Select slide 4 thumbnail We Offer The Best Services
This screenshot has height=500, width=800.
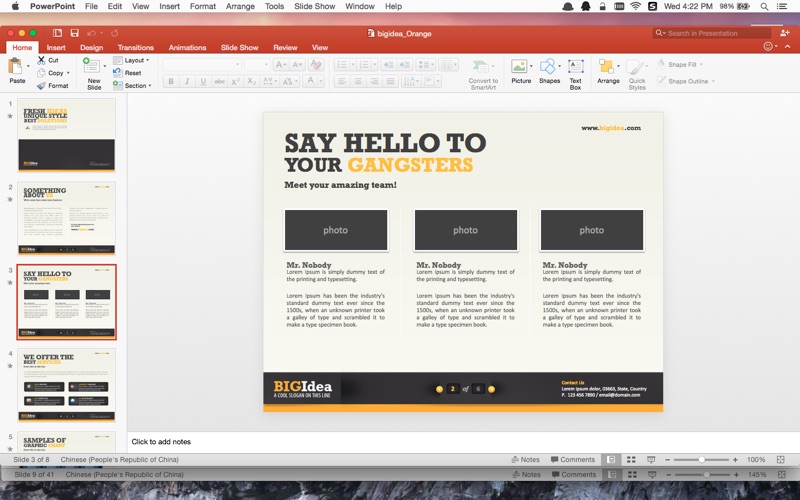tap(66, 384)
